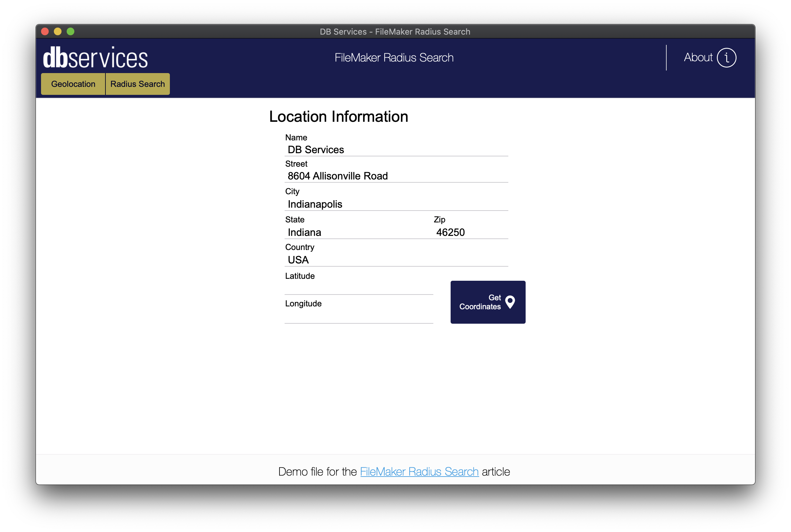
Task: Click the map pin icon on Get Coordinates
Action: (510, 302)
